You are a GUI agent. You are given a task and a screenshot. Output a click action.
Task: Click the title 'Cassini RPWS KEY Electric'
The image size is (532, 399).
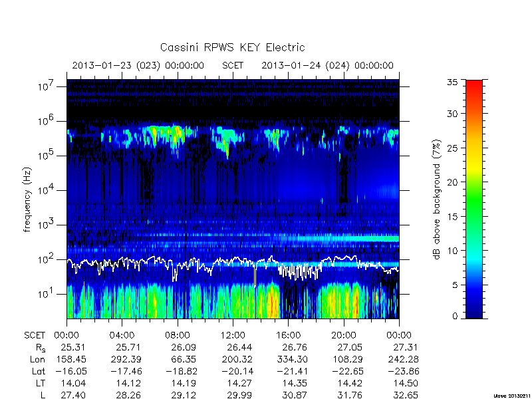[232, 47]
